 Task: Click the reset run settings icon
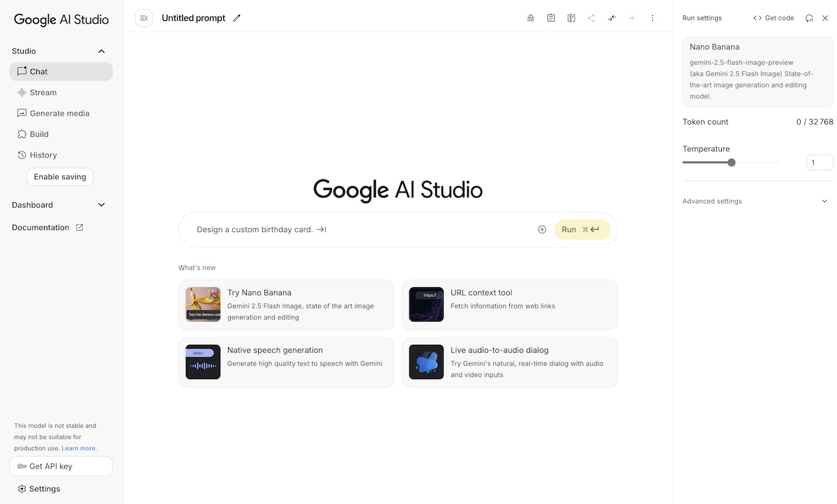pyautogui.click(x=809, y=17)
